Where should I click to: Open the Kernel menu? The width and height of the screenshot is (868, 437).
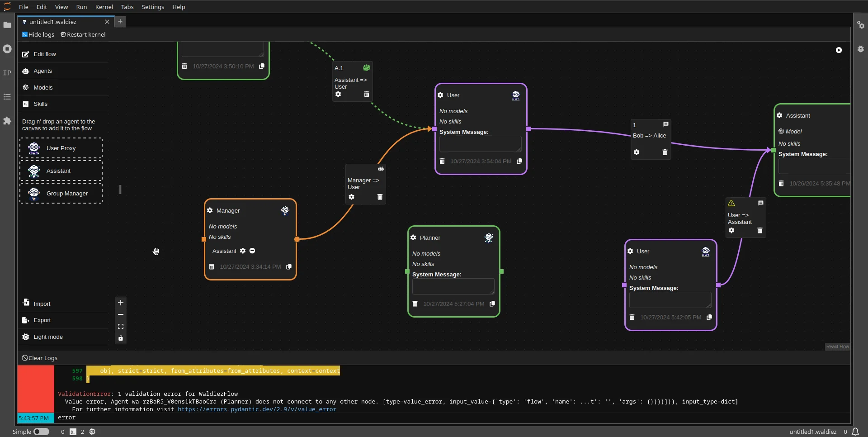[x=104, y=7]
